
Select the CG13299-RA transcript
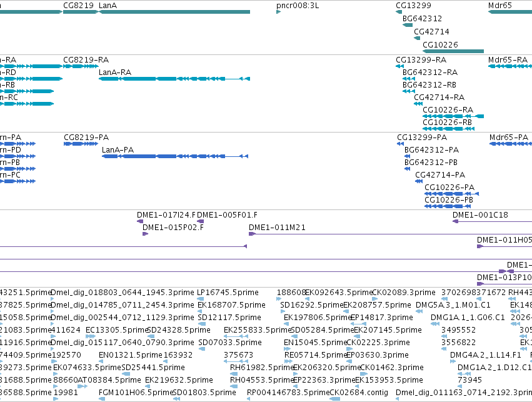tap(399, 66)
